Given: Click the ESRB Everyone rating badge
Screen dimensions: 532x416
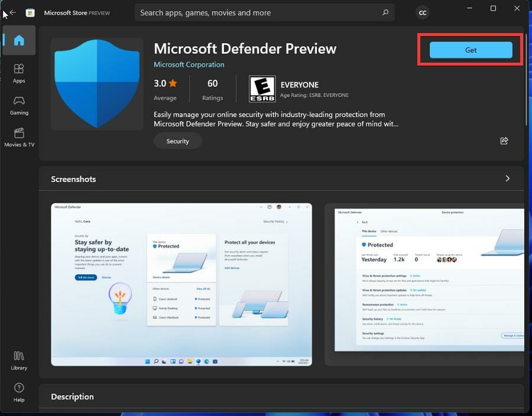Looking at the screenshot, I should point(262,89).
